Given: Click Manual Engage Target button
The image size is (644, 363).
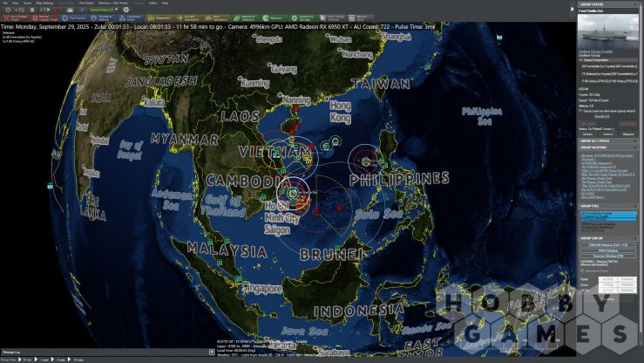Looking at the screenshot, I should pos(45,18).
